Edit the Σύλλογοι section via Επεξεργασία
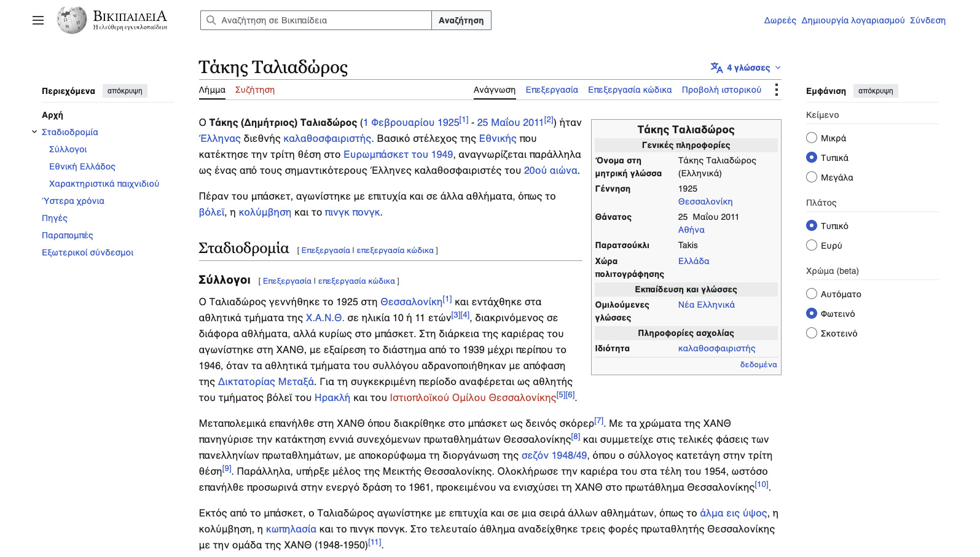Viewport: 980px width, 557px height. point(287,281)
